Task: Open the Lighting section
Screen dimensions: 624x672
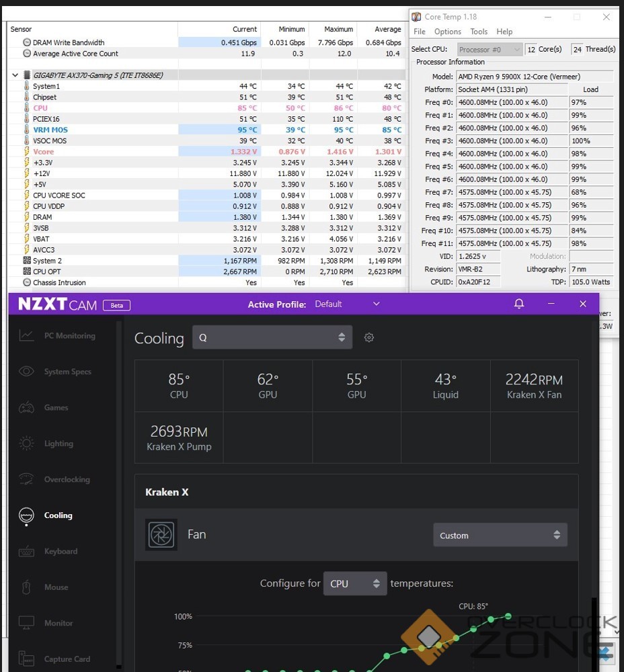Action: [x=58, y=444]
